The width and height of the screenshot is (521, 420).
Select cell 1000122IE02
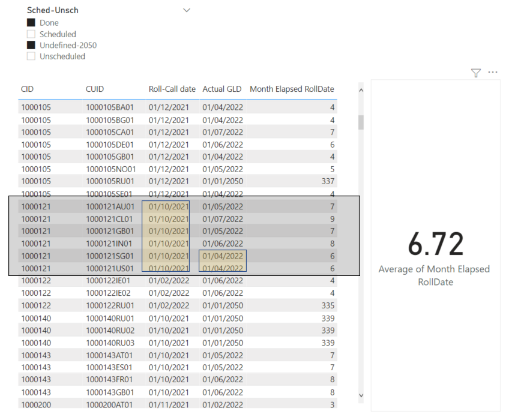(x=108, y=293)
